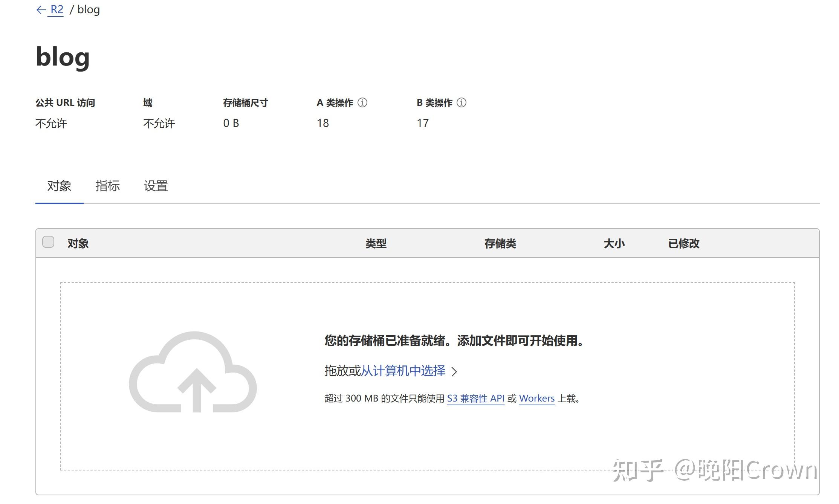Viewport: 839px width, 504px height.
Task: Open the S3 兼容性 API link
Action: 476,399
